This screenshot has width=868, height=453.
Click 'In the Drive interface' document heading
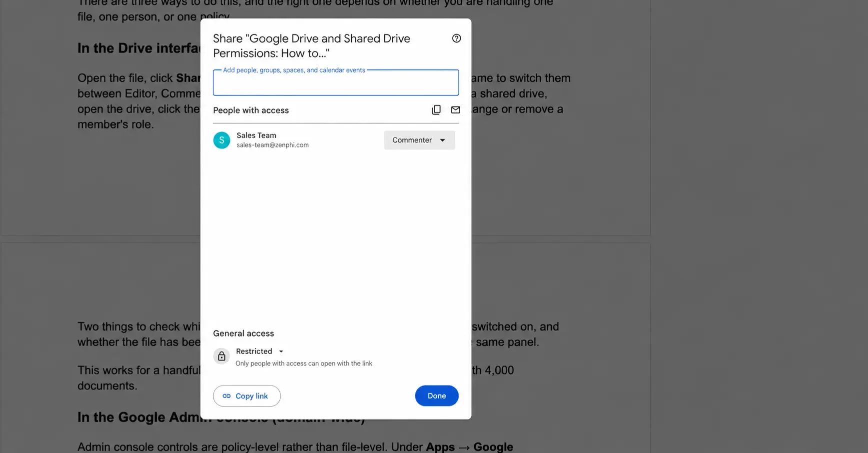pos(139,48)
